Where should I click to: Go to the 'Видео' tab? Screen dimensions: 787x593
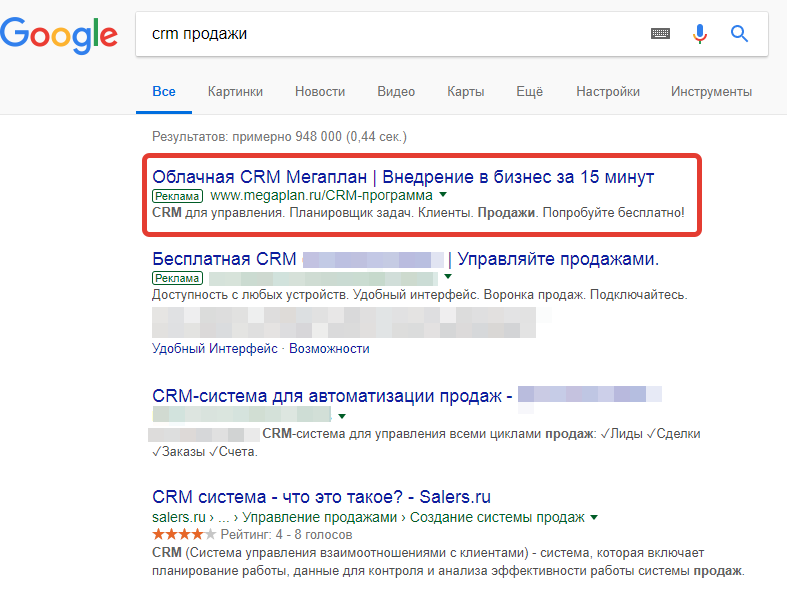396,92
